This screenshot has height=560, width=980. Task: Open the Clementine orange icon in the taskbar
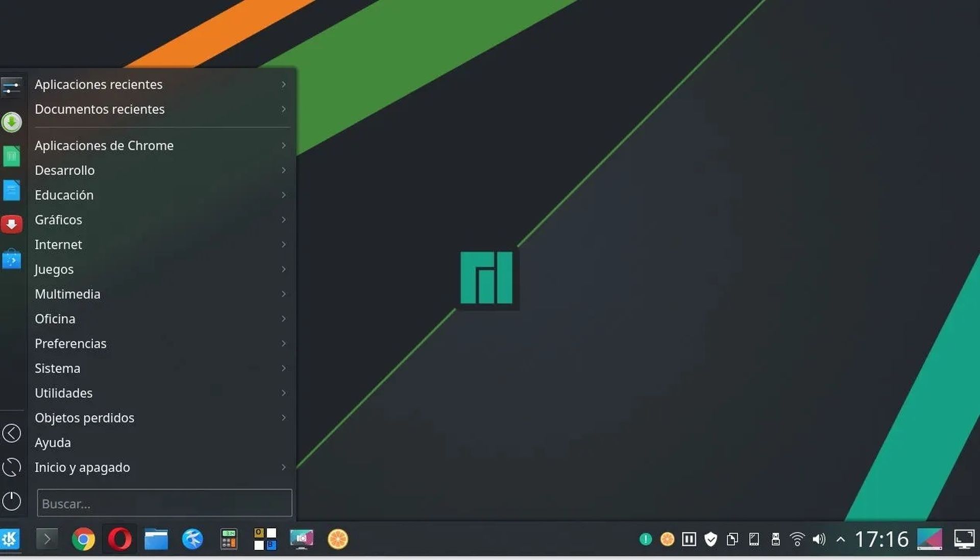tap(338, 539)
